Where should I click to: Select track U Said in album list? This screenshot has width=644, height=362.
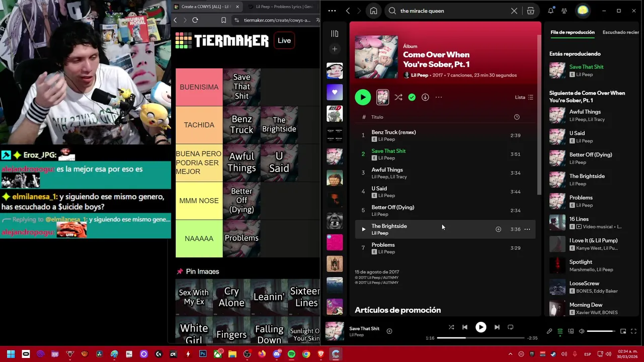(x=445, y=192)
